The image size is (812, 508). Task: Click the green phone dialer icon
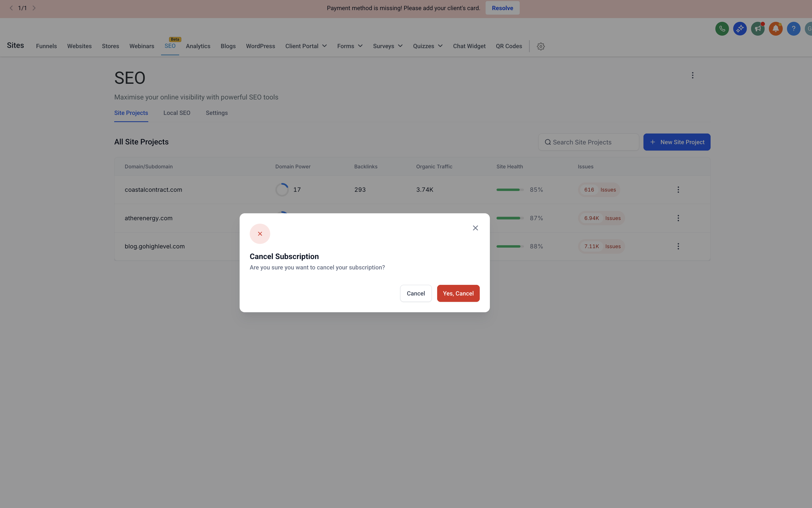[722, 28]
